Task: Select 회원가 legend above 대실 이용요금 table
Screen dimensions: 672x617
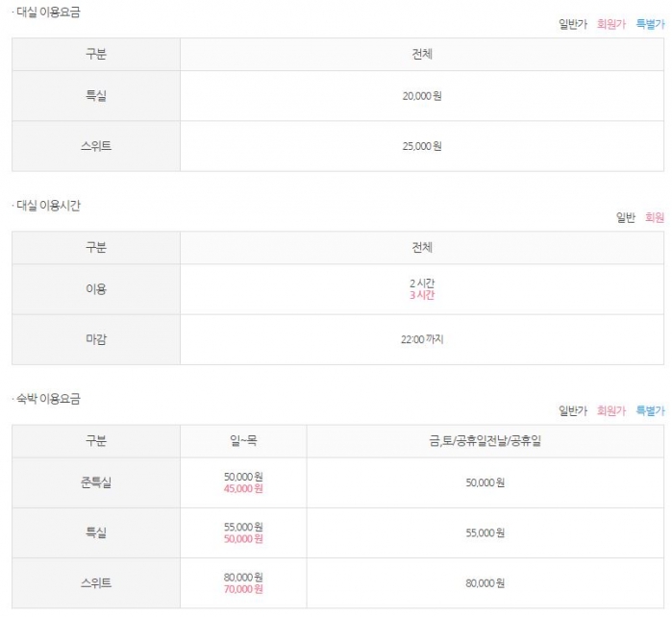Action: pos(610,25)
